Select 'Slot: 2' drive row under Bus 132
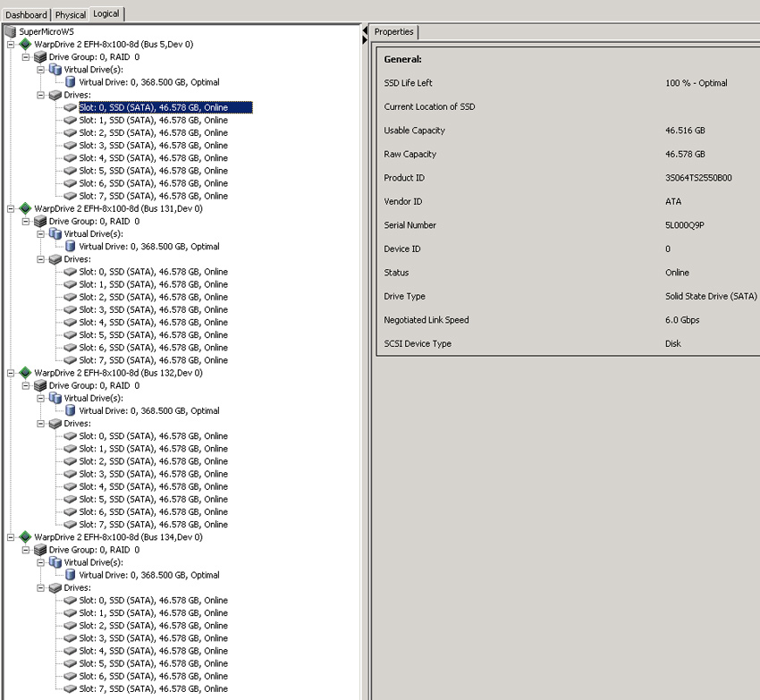This screenshot has height=700, width=760. [x=153, y=461]
